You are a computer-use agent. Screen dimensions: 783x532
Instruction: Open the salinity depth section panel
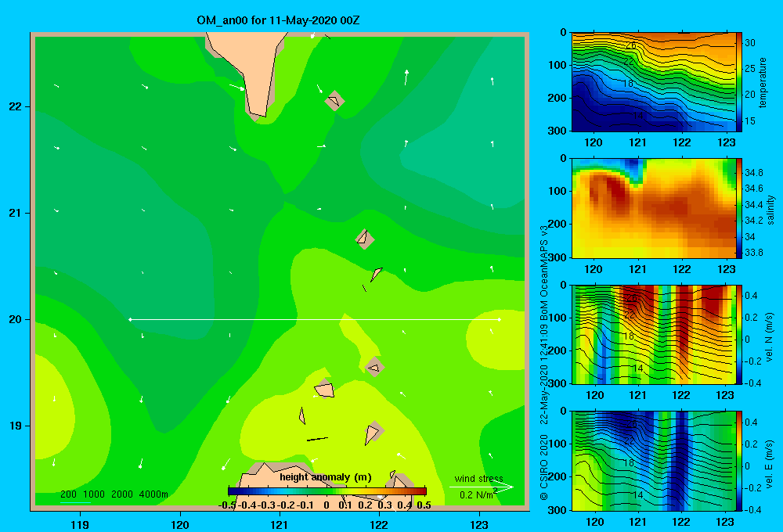653,208
